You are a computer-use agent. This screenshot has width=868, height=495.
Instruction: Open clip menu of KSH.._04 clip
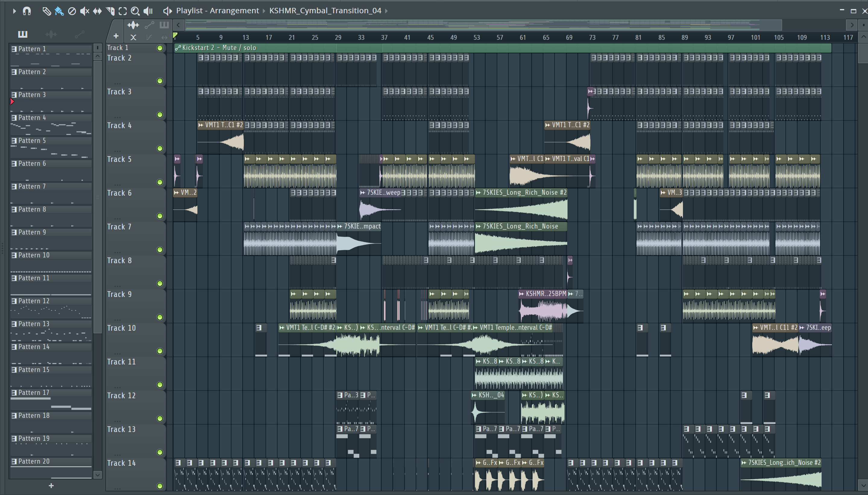474,396
